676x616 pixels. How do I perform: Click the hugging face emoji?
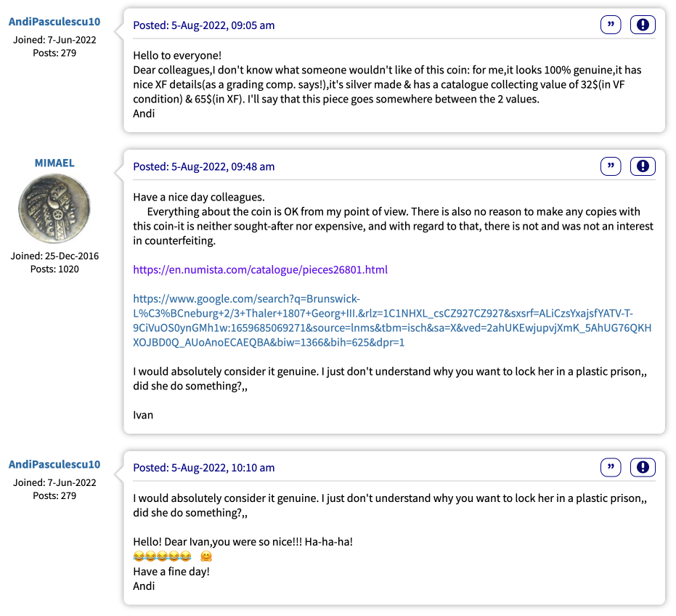pos(206,556)
